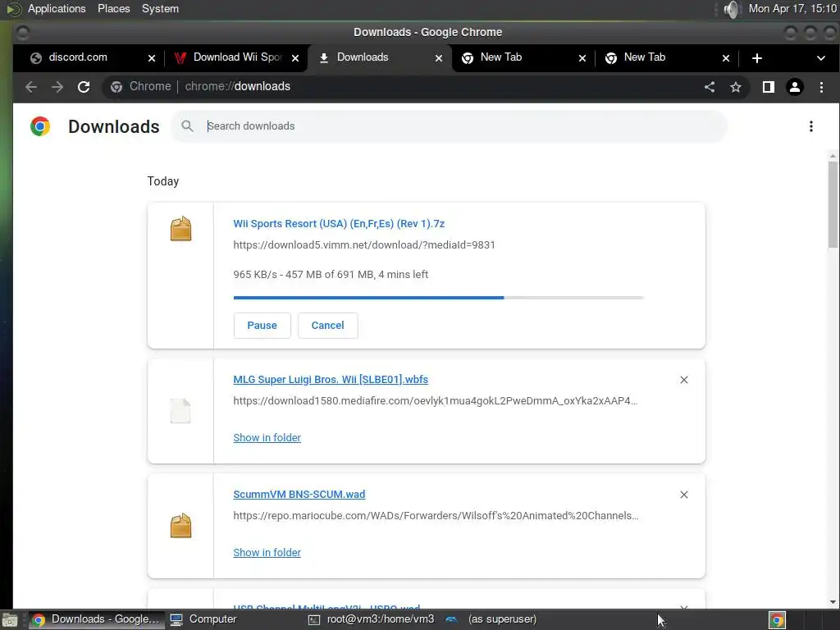Click the volume speaker icon
Screen dimensions: 840x630
(x=731, y=9)
